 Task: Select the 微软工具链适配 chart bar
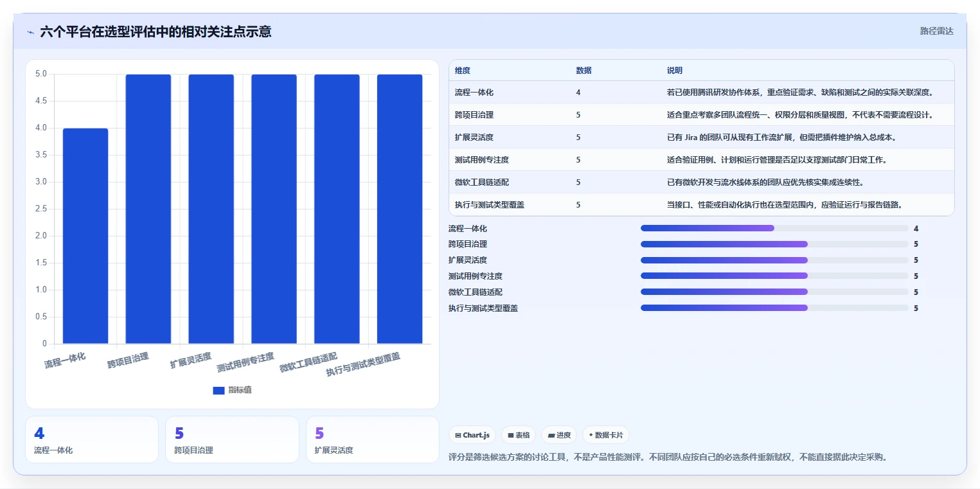(x=337, y=209)
